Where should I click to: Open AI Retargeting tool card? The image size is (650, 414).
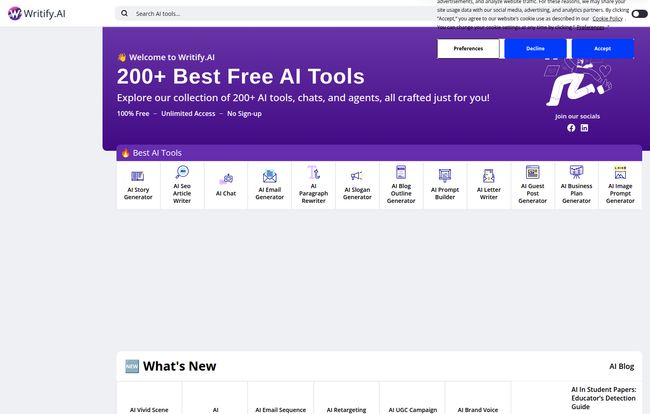pyautogui.click(x=347, y=398)
